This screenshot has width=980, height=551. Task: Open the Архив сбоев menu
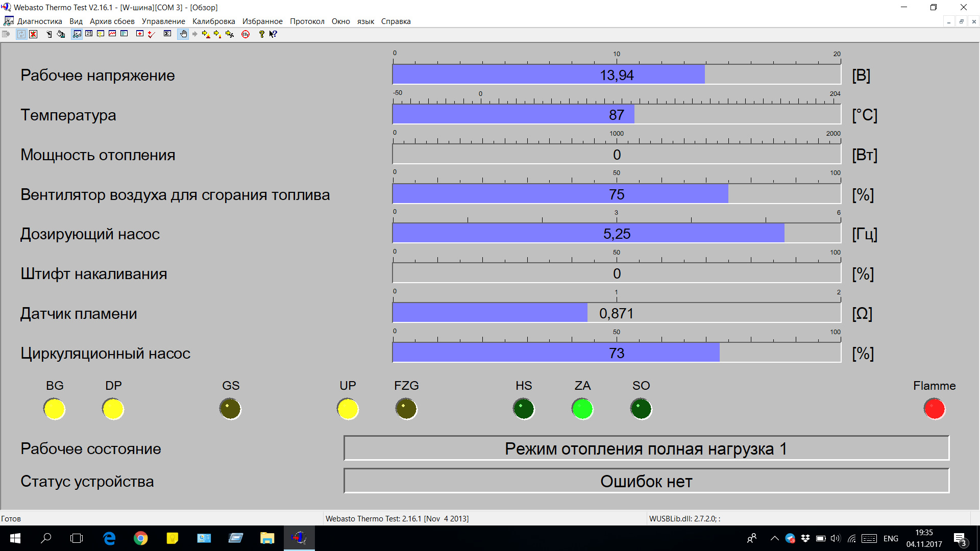tap(112, 21)
